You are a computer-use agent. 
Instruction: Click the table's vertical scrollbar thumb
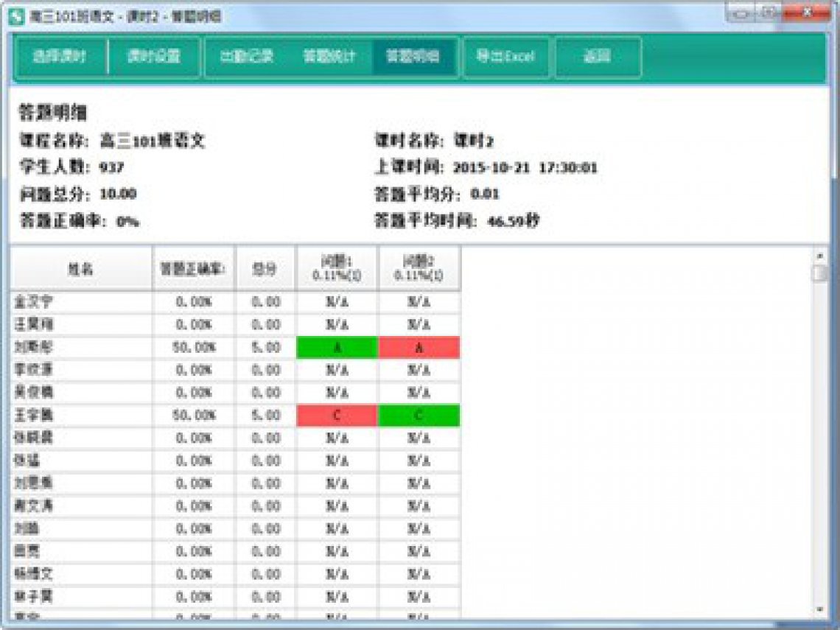click(819, 274)
